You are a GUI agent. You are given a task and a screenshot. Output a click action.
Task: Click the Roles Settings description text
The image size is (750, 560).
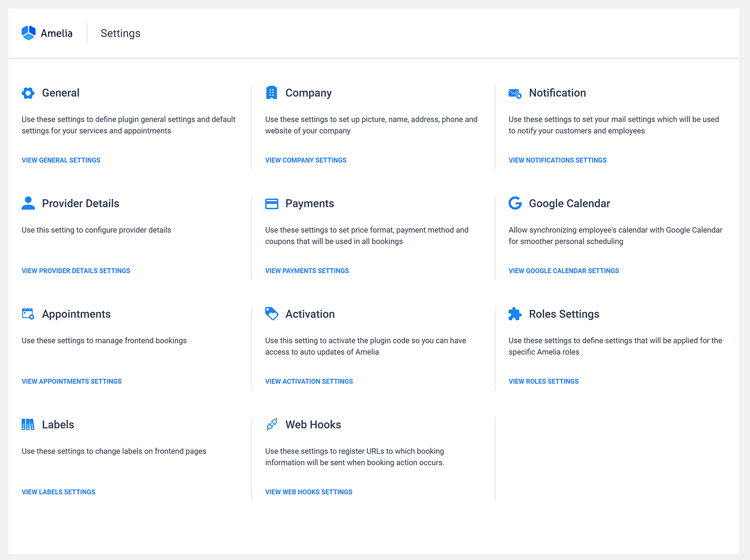tap(615, 346)
